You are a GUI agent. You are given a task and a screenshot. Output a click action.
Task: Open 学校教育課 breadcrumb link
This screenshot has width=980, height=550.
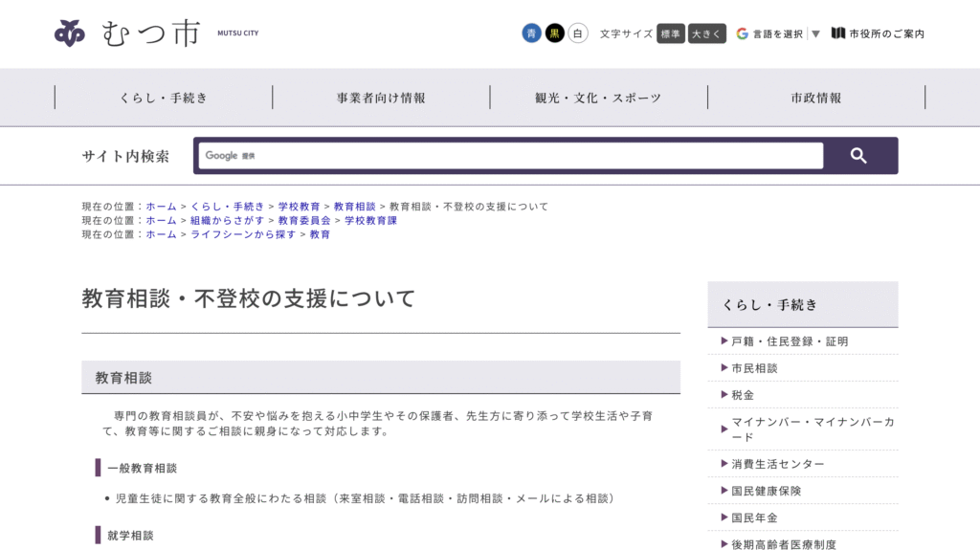click(370, 221)
